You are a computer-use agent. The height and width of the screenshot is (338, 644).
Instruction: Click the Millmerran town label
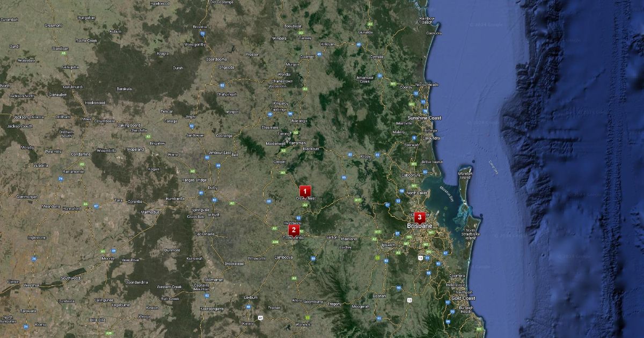pyautogui.click(x=214, y=280)
